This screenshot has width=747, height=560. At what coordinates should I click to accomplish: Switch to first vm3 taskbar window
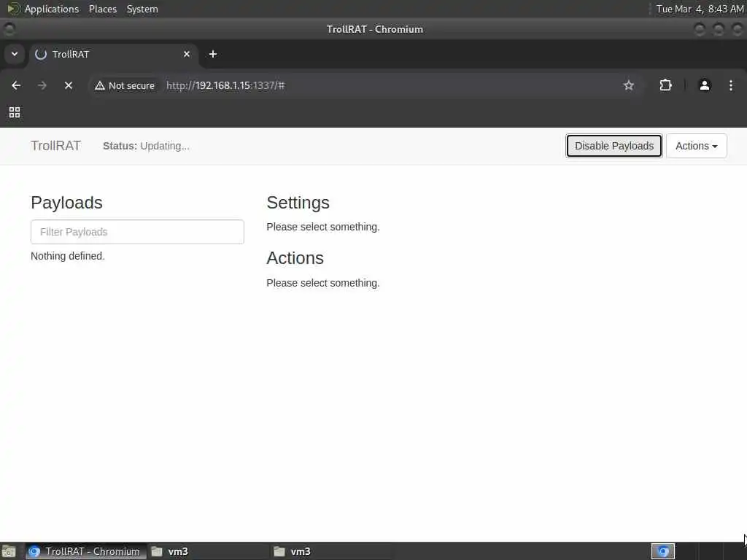tap(208, 551)
